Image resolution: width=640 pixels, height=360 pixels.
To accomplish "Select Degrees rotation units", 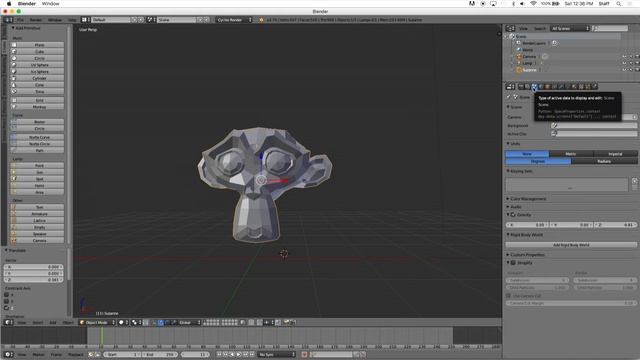I will 538,161.
